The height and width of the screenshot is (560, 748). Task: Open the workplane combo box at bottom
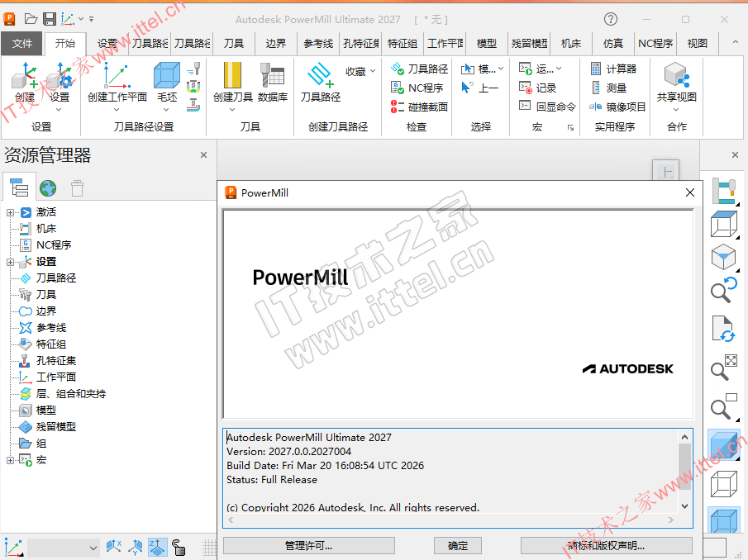63,548
